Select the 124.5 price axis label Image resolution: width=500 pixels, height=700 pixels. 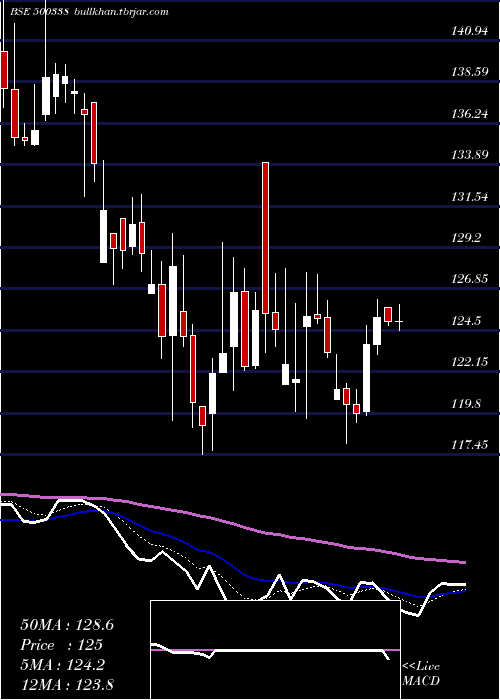pyautogui.click(x=466, y=321)
